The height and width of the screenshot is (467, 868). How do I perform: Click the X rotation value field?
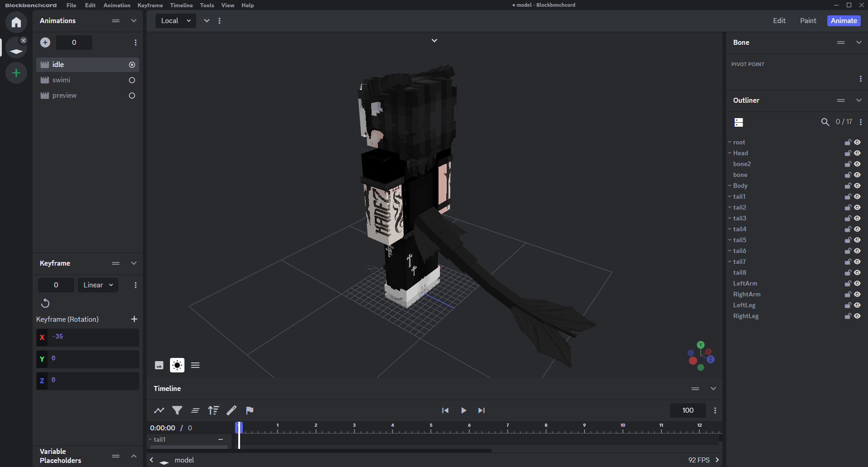tap(94, 337)
